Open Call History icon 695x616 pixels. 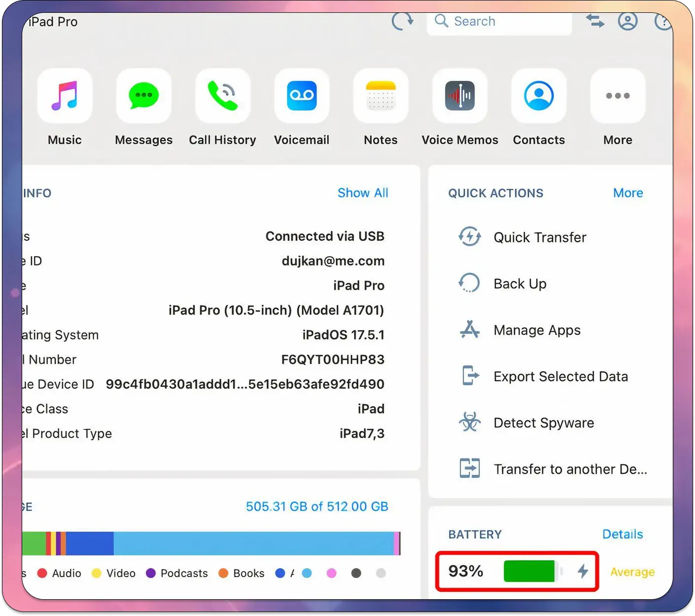(223, 96)
